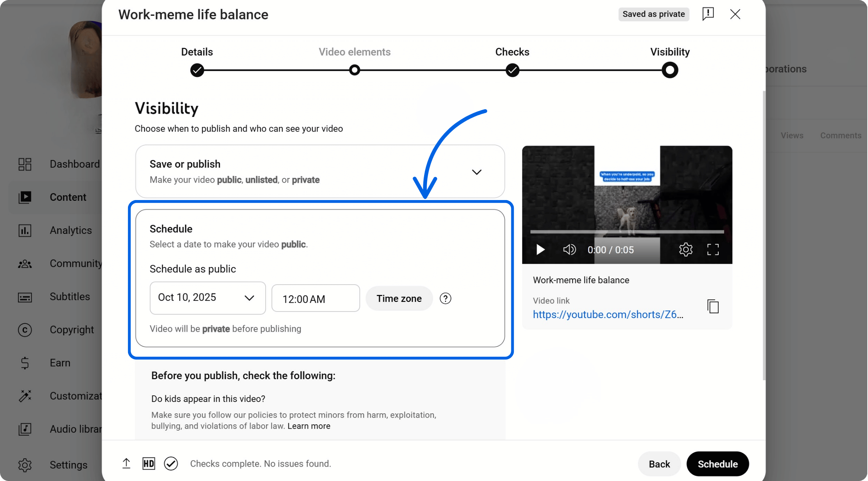The width and height of the screenshot is (868, 481).
Task: Open the Dashboard section in sidebar
Action: 25,164
